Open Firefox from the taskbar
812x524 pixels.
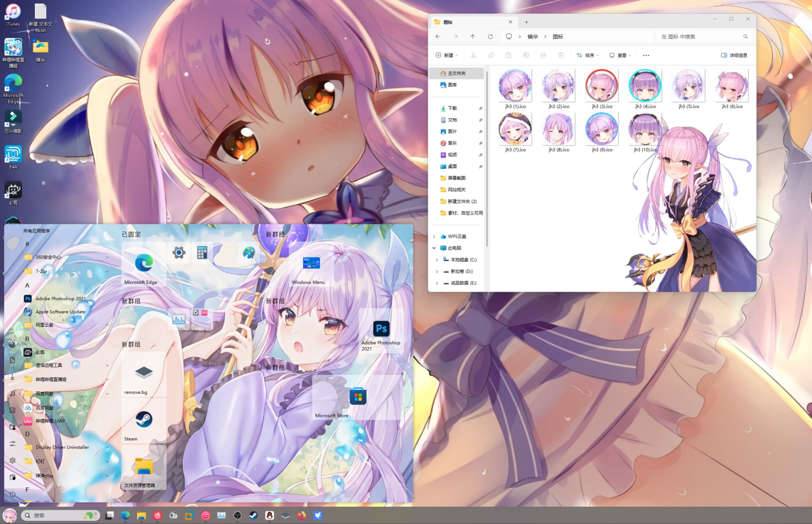tap(301, 515)
